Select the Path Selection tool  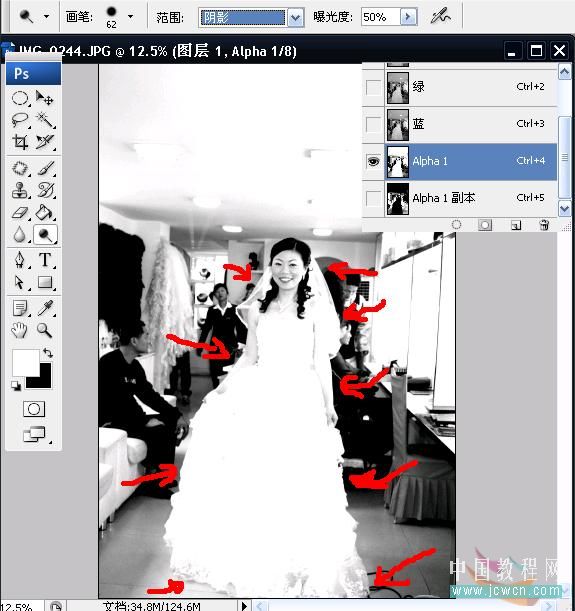pos(20,282)
